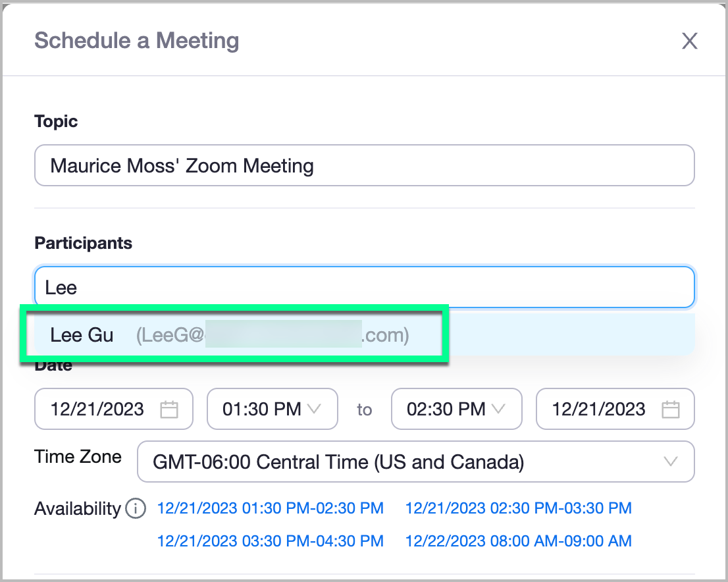
Task: Open the Time Zone dropdown
Action: (x=415, y=462)
